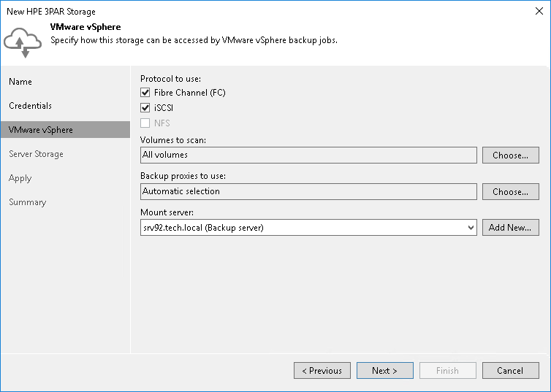Click the Mount server label
551x392 pixels.
[x=167, y=212]
